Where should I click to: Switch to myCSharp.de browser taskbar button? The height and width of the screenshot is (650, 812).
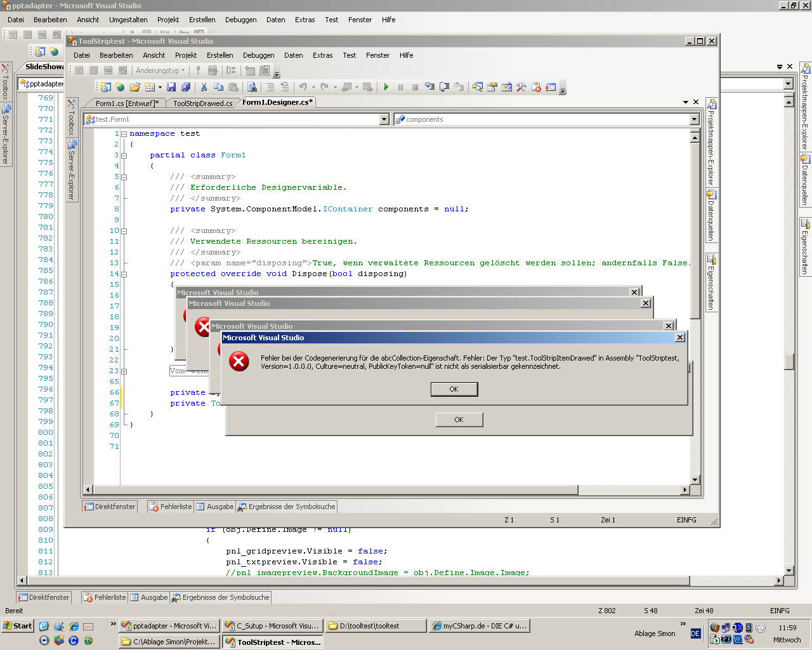coord(479,626)
